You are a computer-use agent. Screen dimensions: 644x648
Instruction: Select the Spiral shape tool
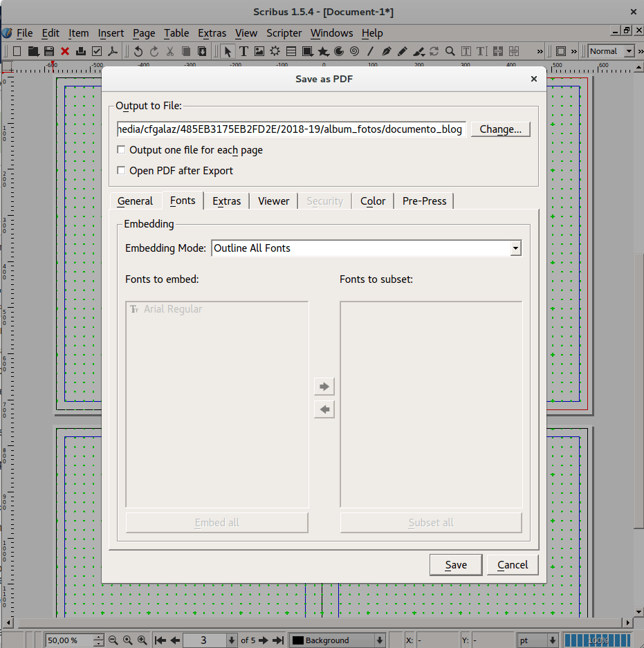pyautogui.click(x=354, y=51)
